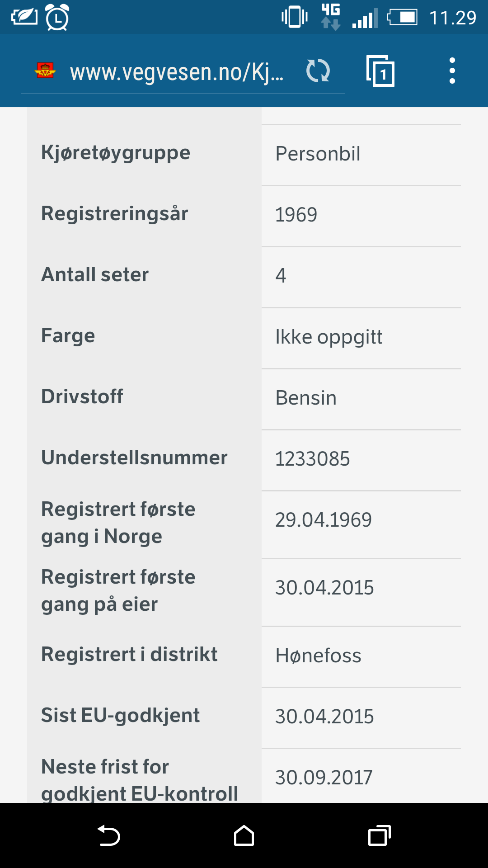This screenshot has height=868, width=488.
Task: Tap the Android home button
Action: 244,835
